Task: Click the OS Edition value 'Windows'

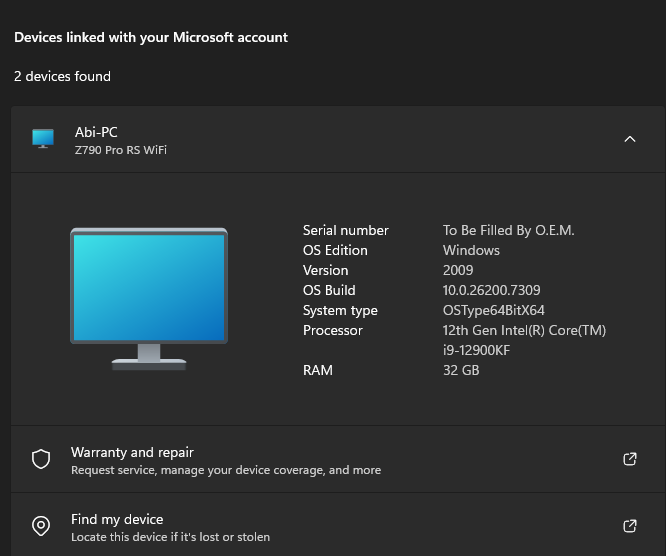Action: tap(471, 250)
